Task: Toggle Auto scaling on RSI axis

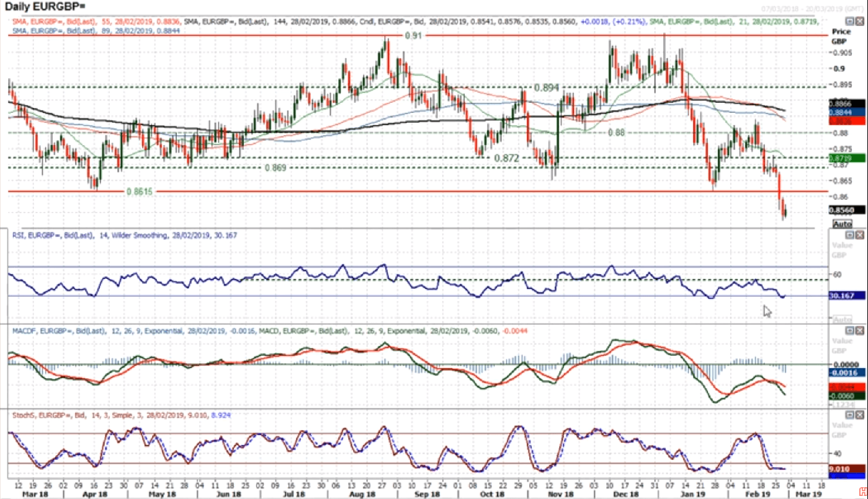Action: point(842,319)
